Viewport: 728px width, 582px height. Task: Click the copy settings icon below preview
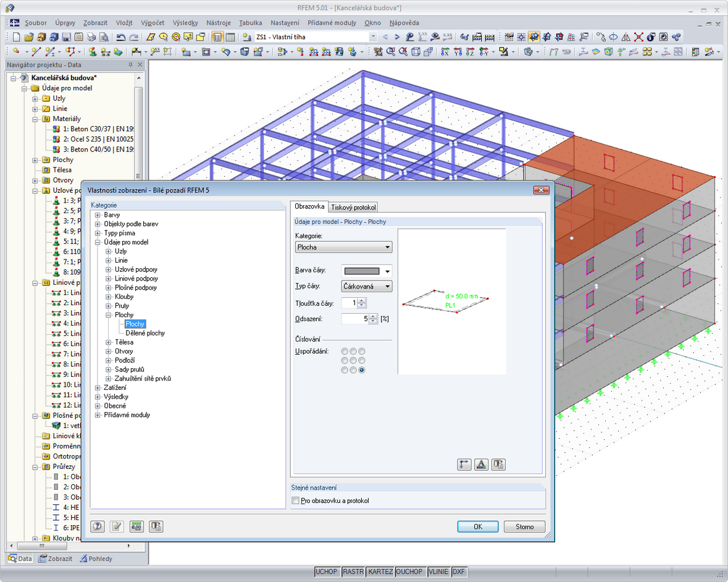coord(499,465)
